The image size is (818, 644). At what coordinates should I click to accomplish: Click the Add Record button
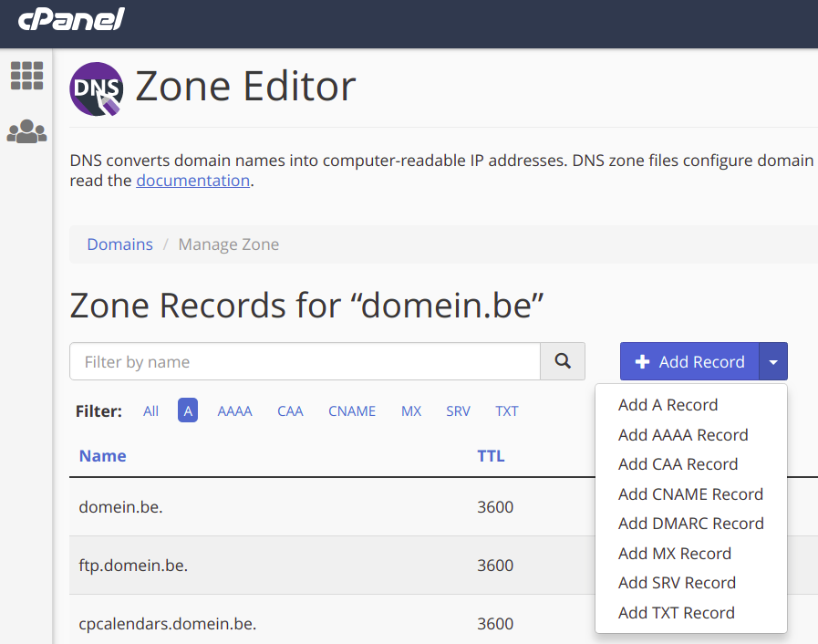coord(689,361)
